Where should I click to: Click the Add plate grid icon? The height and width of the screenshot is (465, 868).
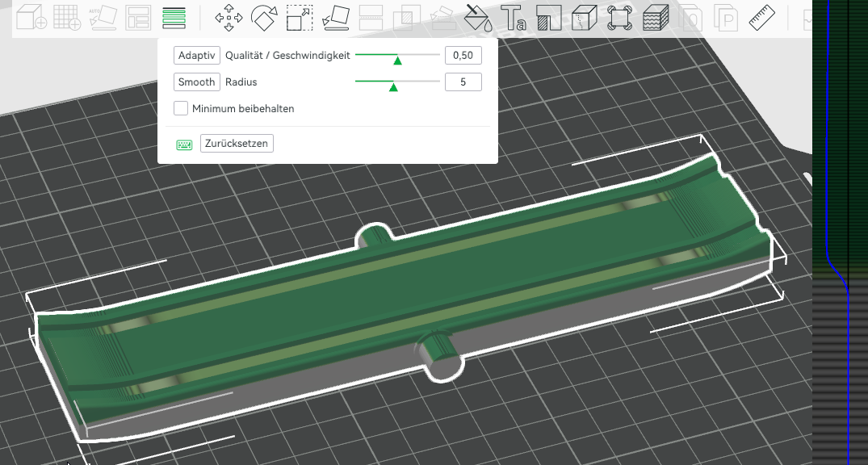click(x=67, y=18)
